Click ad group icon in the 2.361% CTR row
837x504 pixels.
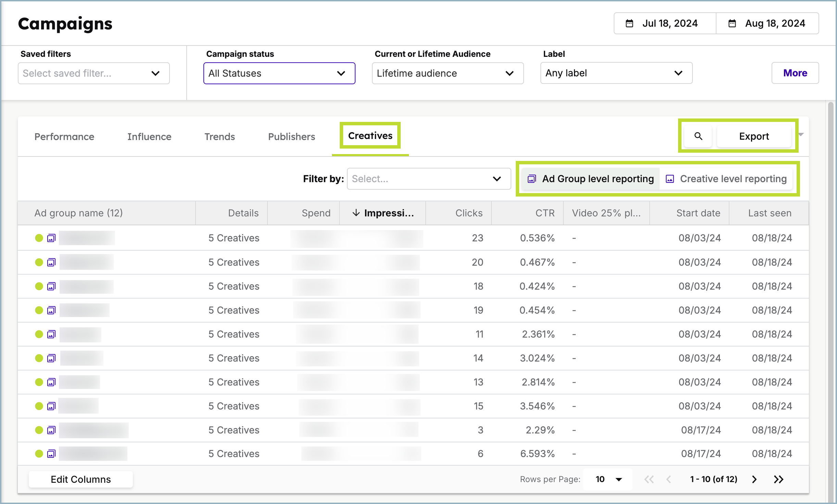click(51, 334)
